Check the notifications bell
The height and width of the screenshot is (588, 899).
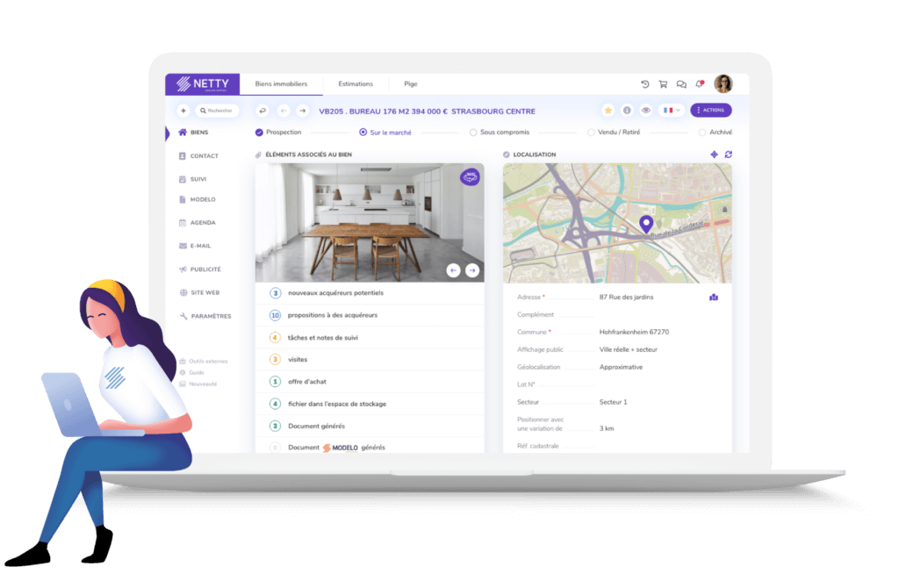point(700,84)
